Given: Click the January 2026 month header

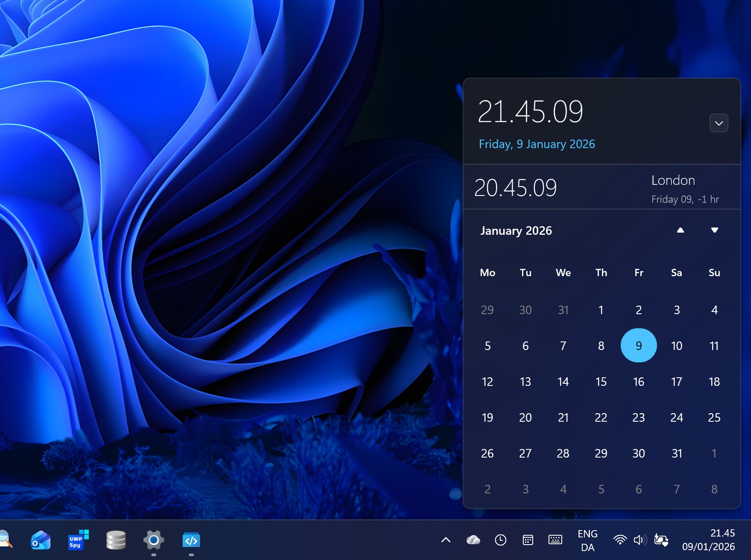Looking at the screenshot, I should [516, 230].
